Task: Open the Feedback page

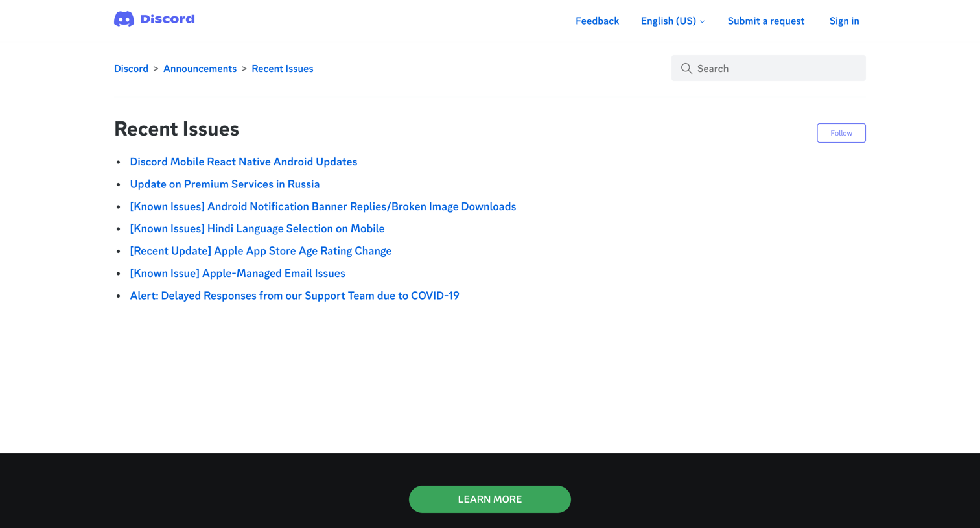Action: (597, 21)
